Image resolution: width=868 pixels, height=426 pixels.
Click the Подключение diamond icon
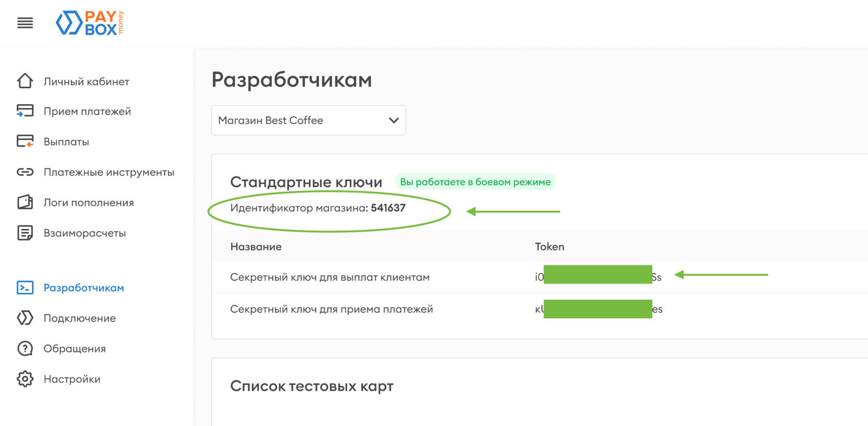tap(25, 318)
